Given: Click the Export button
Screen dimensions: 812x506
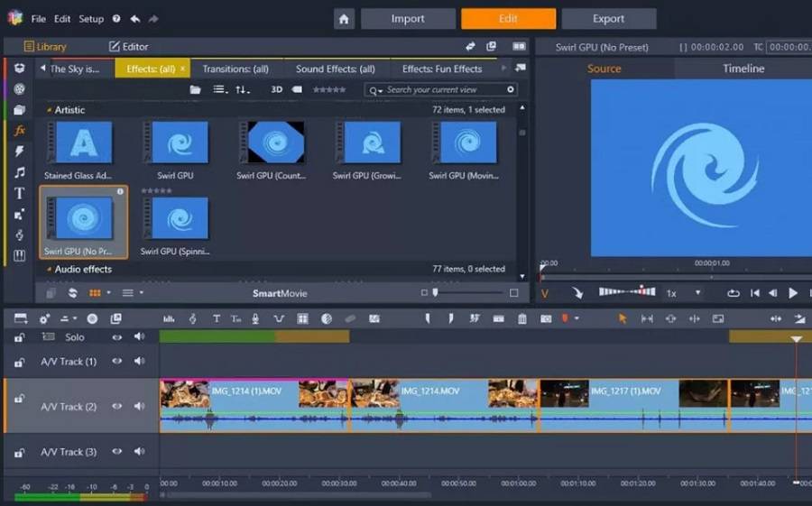Looking at the screenshot, I should tap(608, 19).
